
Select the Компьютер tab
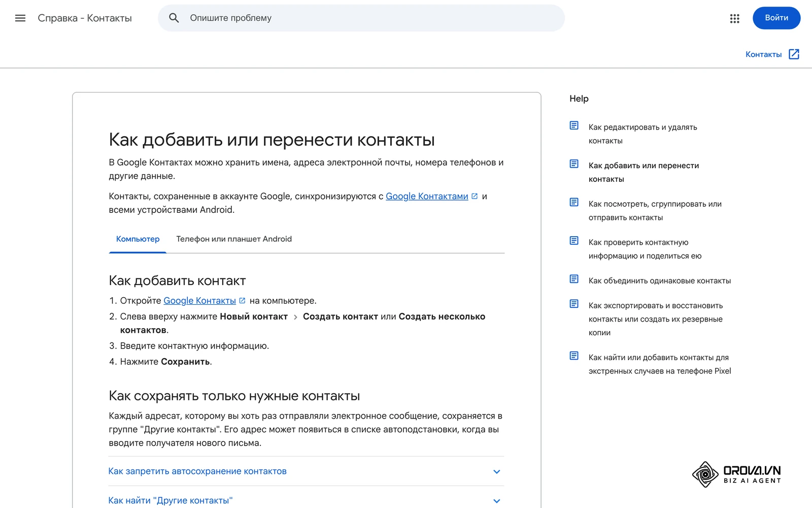138,239
